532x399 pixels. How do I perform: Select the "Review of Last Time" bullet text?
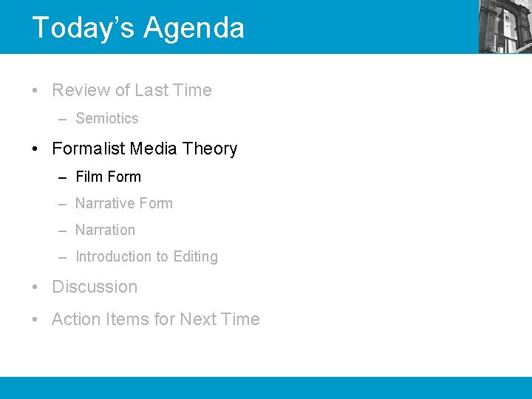132,90
